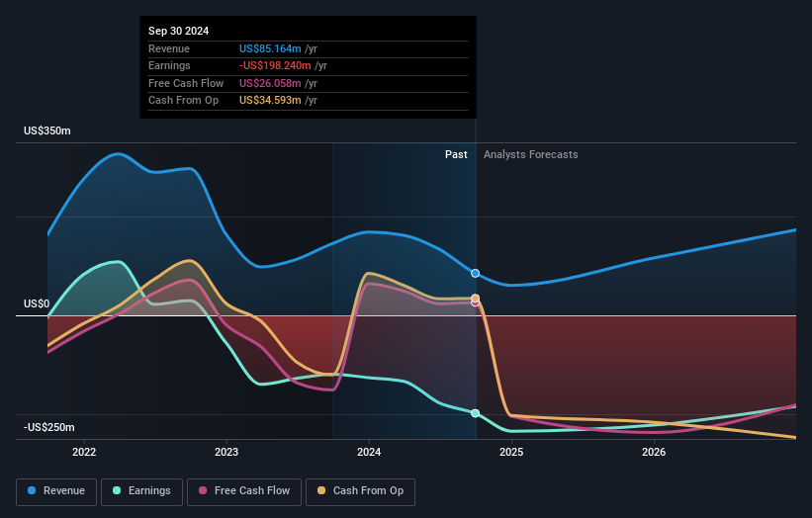Click the Past label
812x518 pixels.
tap(456, 155)
